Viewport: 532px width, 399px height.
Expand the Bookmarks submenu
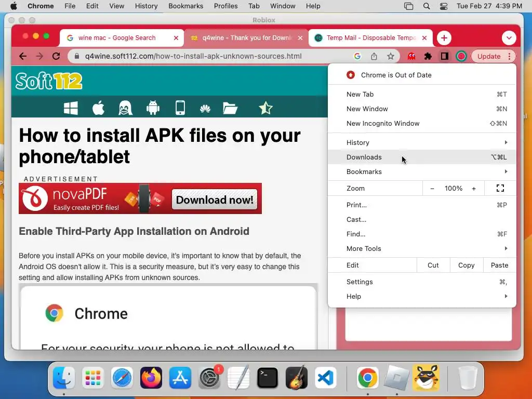422,171
